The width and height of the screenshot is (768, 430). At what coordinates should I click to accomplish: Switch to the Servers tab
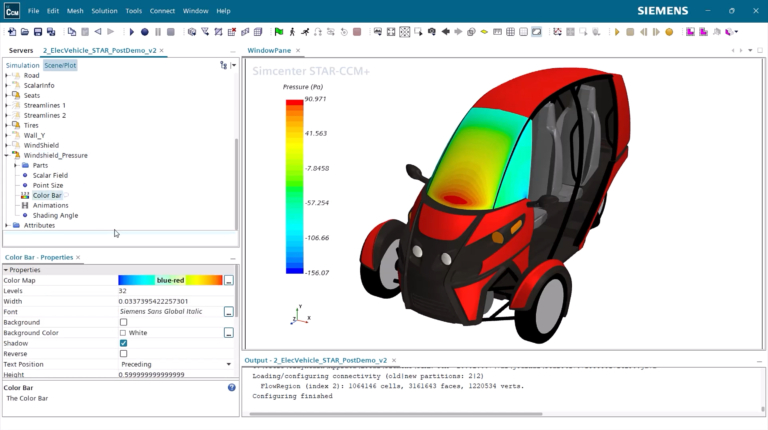click(21, 50)
